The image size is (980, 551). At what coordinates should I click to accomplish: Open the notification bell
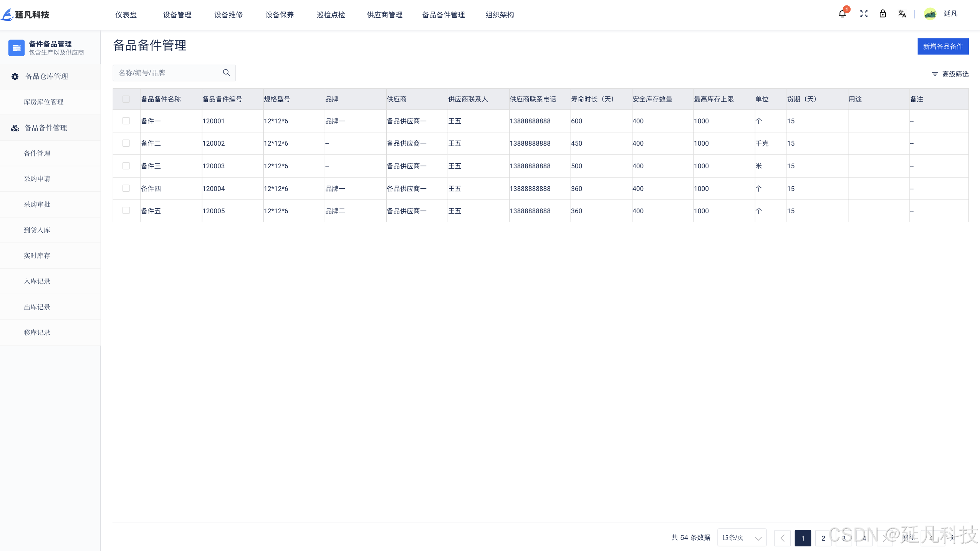[x=842, y=14]
